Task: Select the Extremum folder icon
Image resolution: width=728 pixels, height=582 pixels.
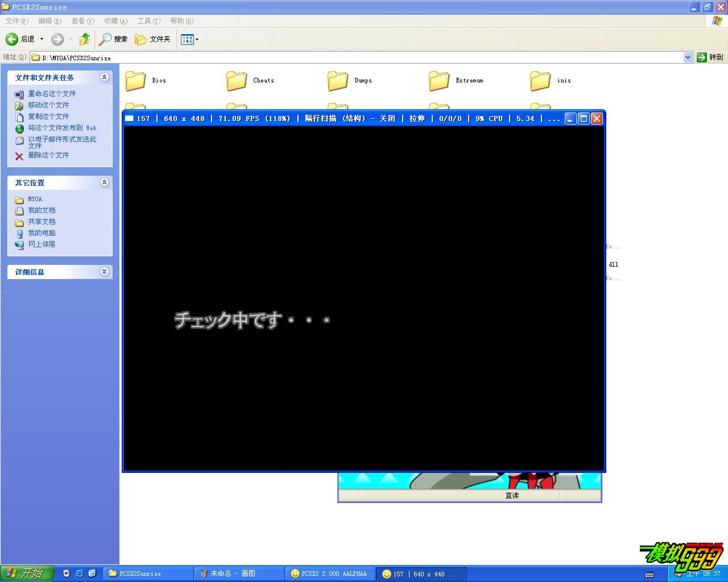Action: (439, 81)
